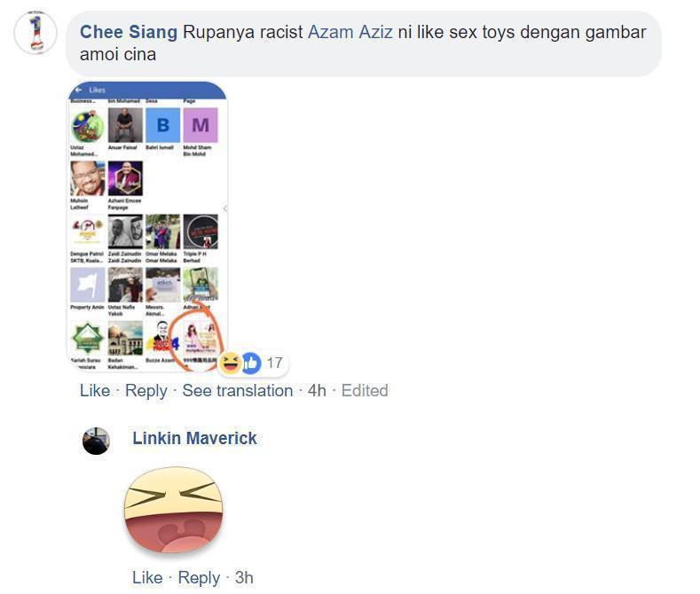Screen dimensions: 700x594
Task: Reply to Linkin Maverick's comment
Action: (199, 578)
